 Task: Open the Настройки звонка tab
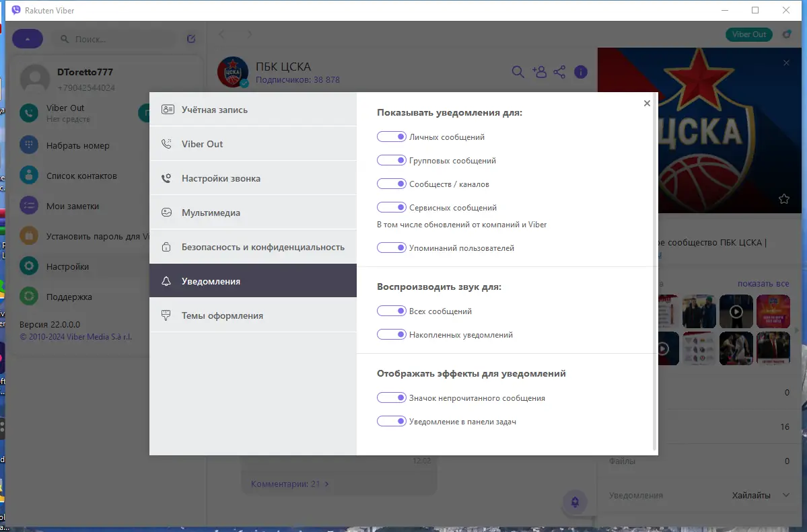(x=252, y=178)
